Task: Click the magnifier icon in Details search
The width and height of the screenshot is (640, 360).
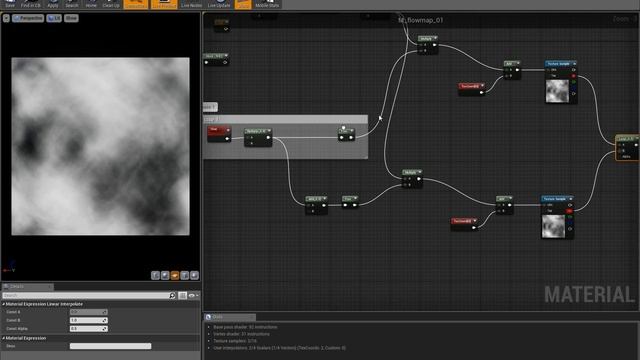Action: 172,295
